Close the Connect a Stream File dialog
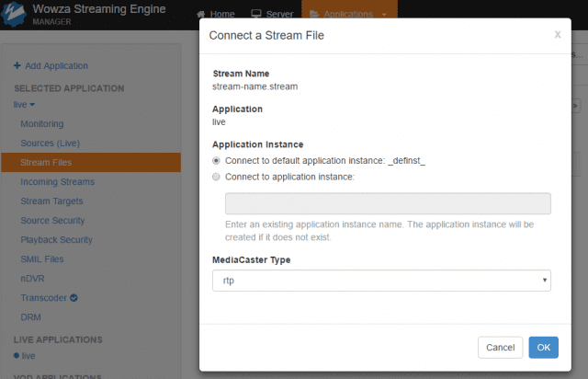This screenshot has width=588, height=379. 558,35
